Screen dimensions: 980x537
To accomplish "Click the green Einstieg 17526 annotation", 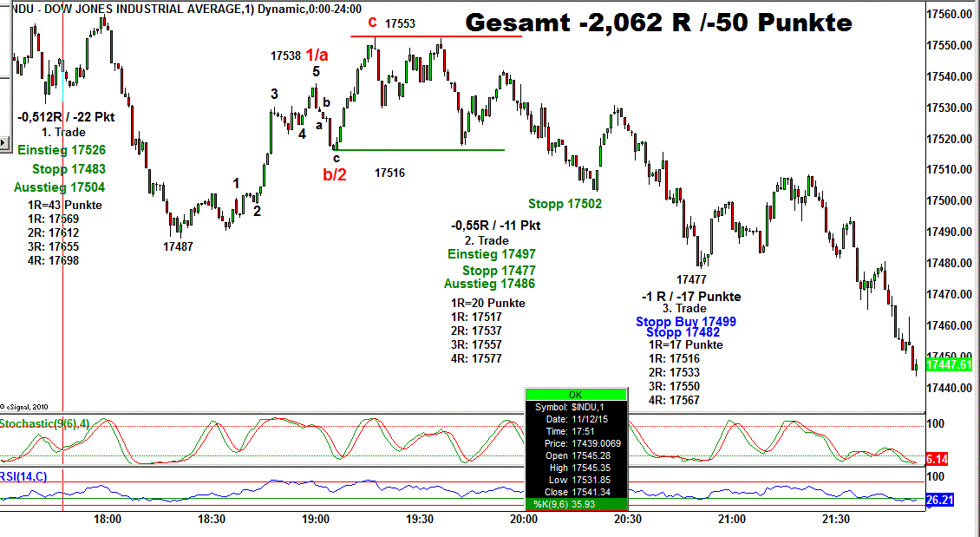I will (61, 150).
